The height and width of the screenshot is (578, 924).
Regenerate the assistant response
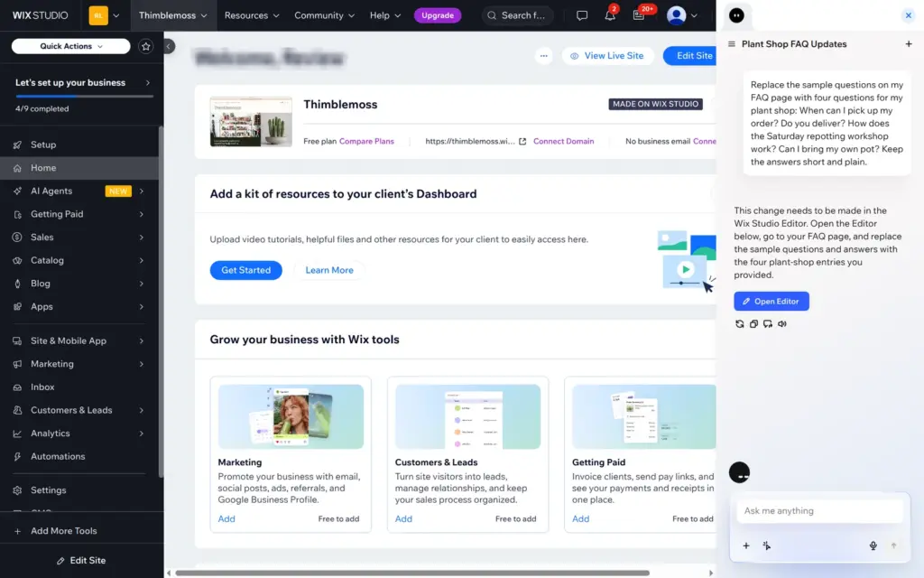(x=740, y=324)
